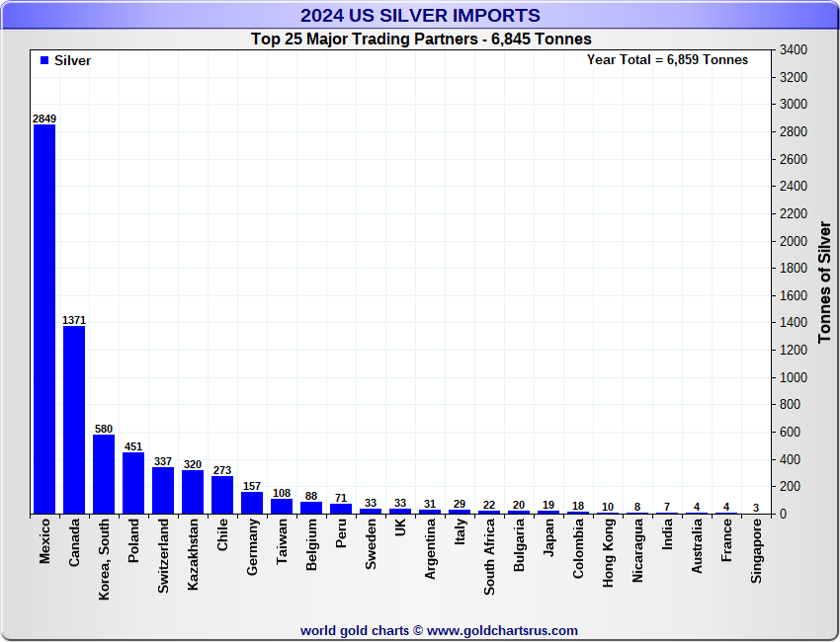The height and width of the screenshot is (642, 840).
Task: Click the blue Silver legend swatch
Action: [x=44, y=61]
